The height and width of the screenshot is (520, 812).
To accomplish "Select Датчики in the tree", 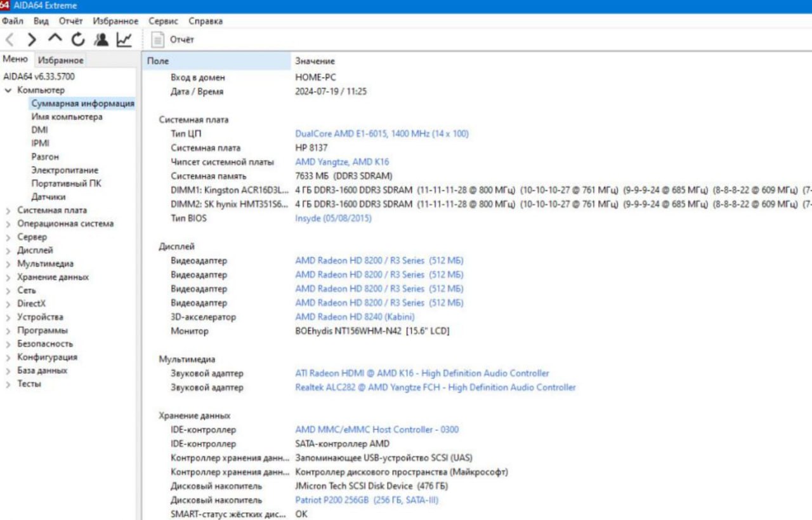I will click(x=48, y=197).
